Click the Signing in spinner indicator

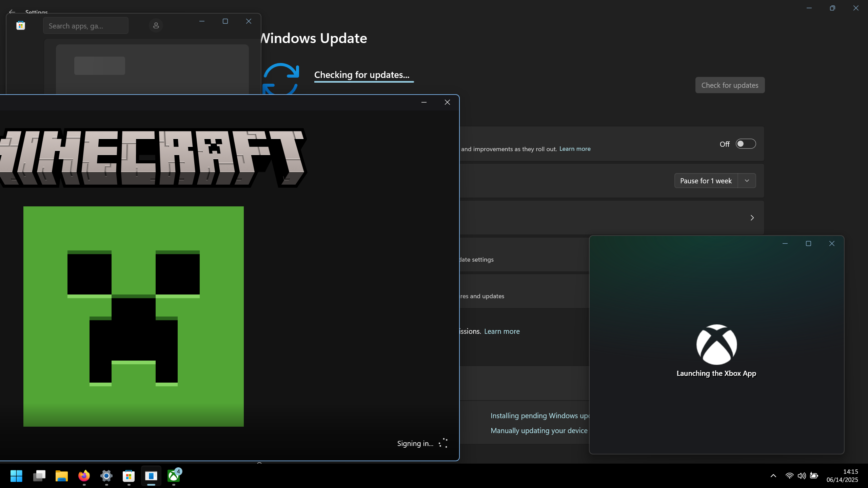[443, 443]
